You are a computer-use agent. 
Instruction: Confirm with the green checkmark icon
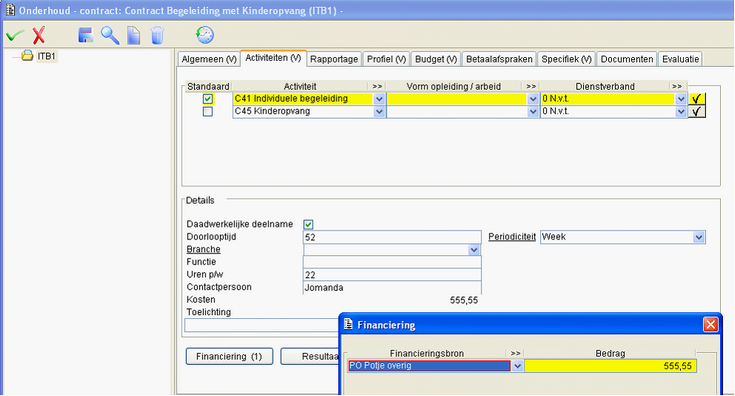[x=15, y=35]
